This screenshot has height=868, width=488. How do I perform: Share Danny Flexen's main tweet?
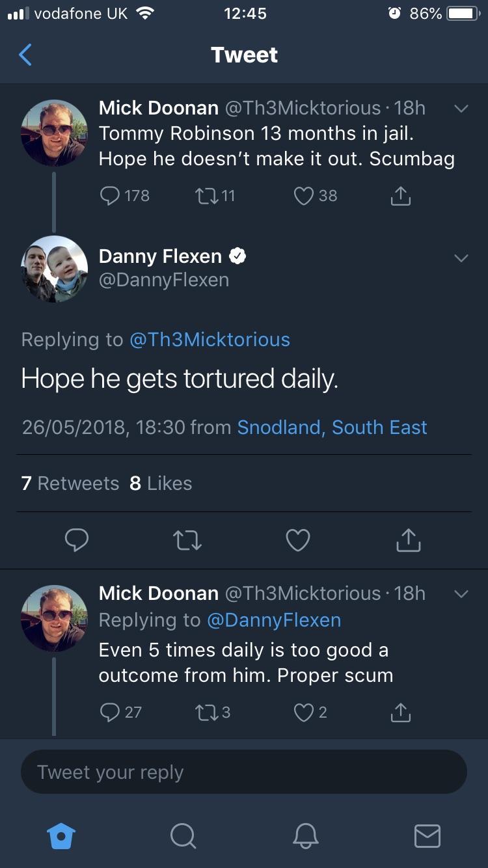click(x=408, y=540)
